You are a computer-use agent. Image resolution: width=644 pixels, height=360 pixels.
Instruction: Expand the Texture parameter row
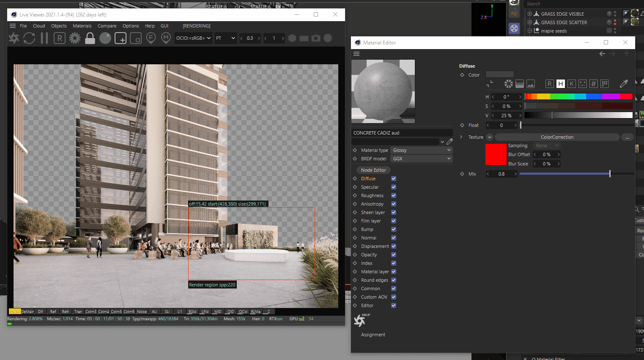coord(461,137)
